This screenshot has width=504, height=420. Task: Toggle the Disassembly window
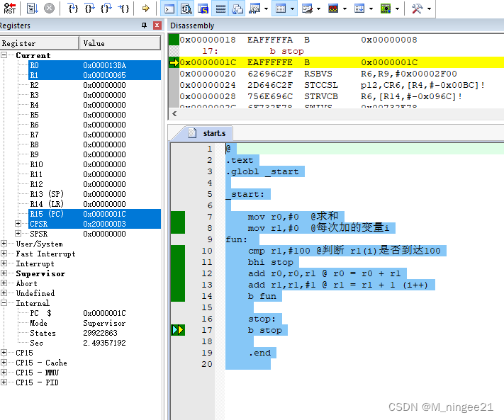(186, 8)
